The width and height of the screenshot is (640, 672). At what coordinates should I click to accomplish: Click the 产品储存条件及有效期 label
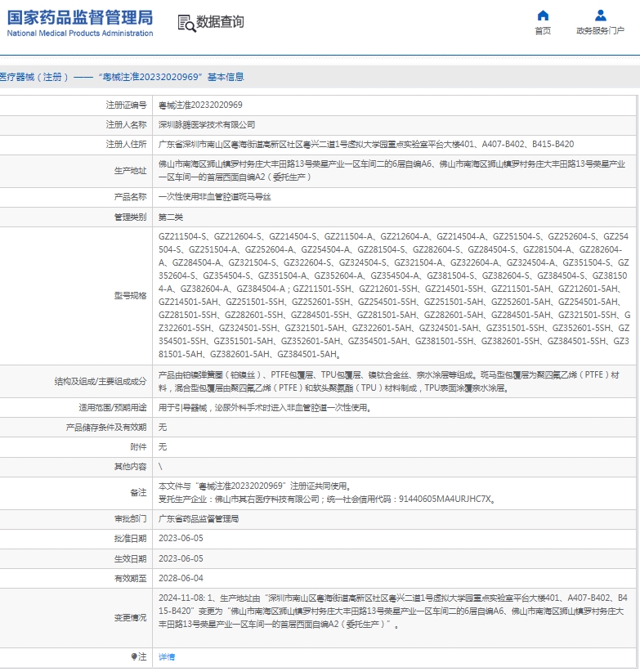pyautogui.click(x=106, y=428)
